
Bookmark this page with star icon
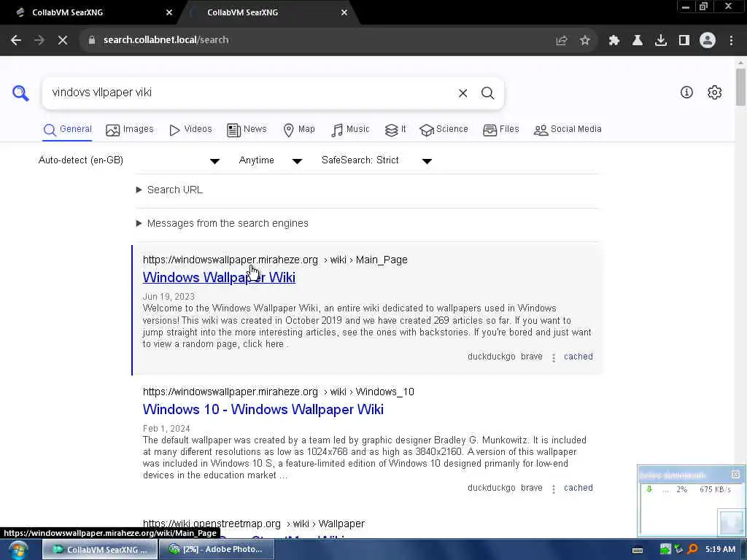point(585,41)
